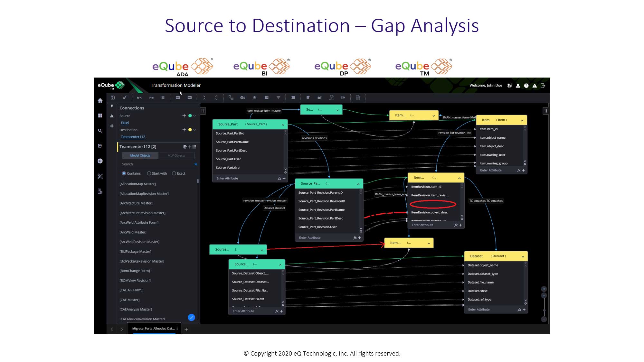Open Migrate_Parts tab options menu
The height and width of the screenshot is (362, 644).
tap(177, 329)
